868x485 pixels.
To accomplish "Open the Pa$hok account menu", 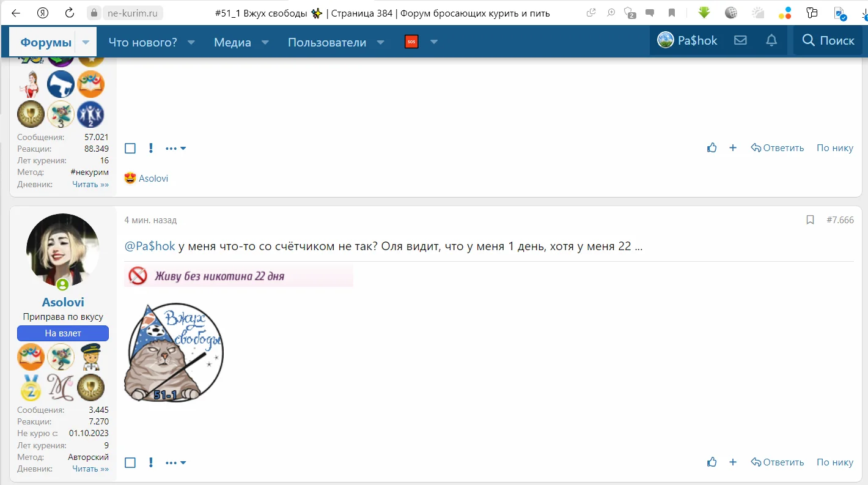I will [x=687, y=40].
